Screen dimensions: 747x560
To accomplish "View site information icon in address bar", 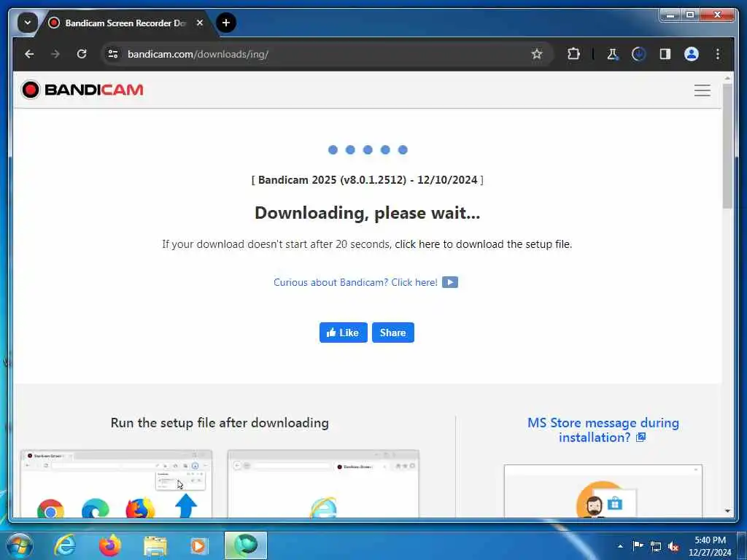I will 113,54.
